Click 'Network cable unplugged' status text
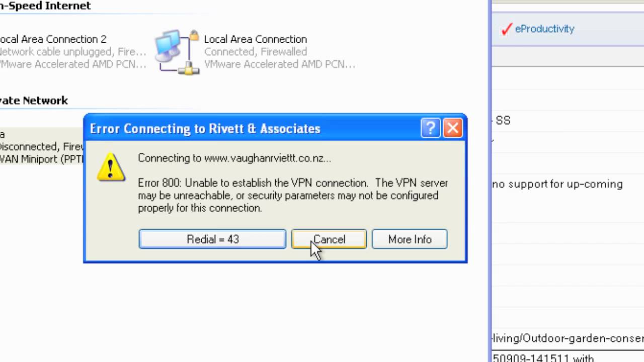The image size is (644, 362). pyautogui.click(x=73, y=52)
